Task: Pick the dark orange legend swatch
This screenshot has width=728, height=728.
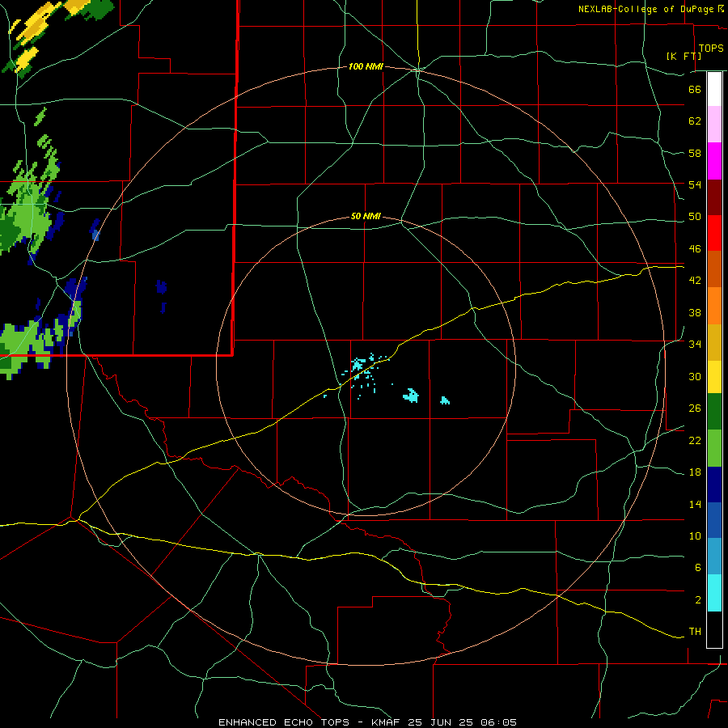Action: coord(714,269)
